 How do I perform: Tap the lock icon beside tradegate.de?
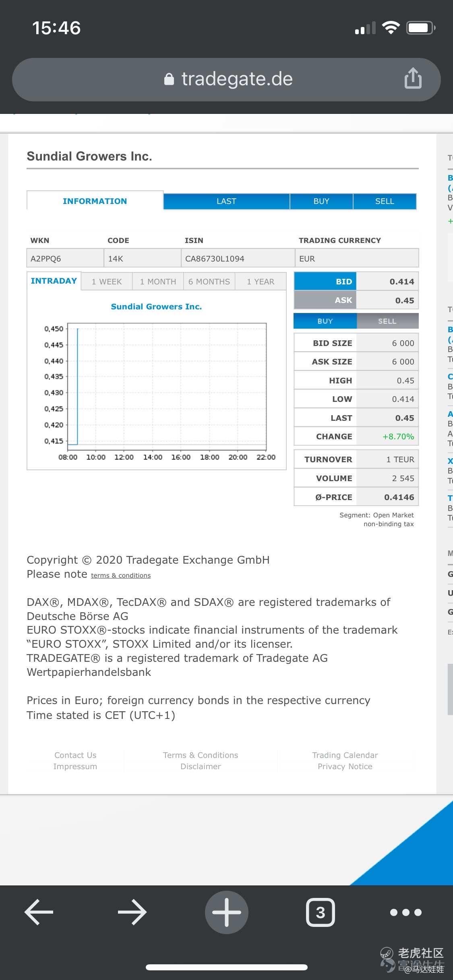pos(169,79)
